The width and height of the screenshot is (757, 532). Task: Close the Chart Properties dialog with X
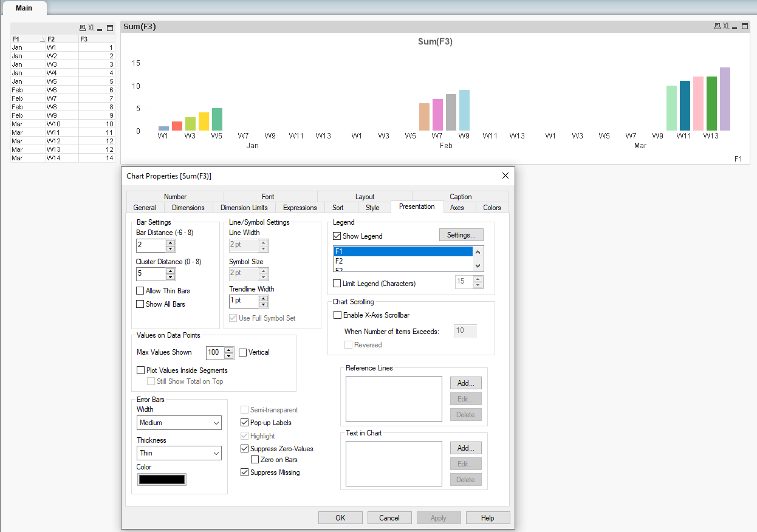[505, 176]
